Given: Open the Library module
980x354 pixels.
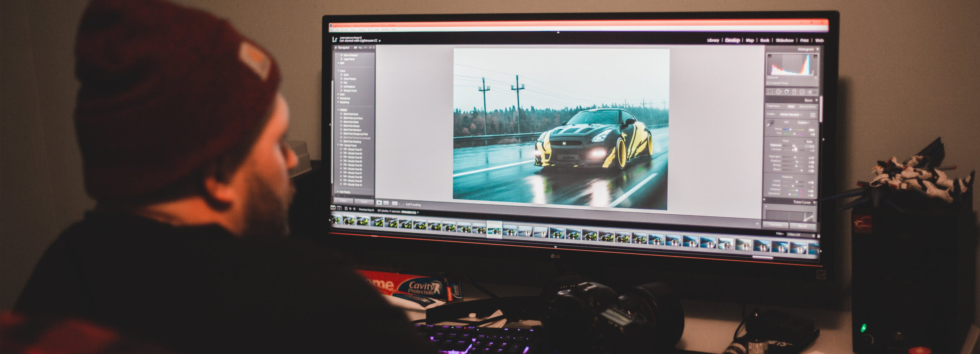Looking at the screenshot, I should 713,40.
